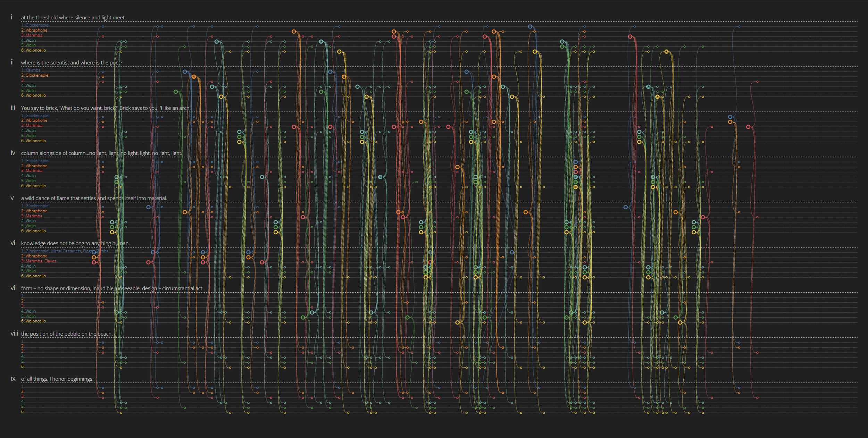The height and width of the screenshot is (438, 868).
Task: Click '6: Violoncello' label in movement vii
Action: tap(33, 321)
